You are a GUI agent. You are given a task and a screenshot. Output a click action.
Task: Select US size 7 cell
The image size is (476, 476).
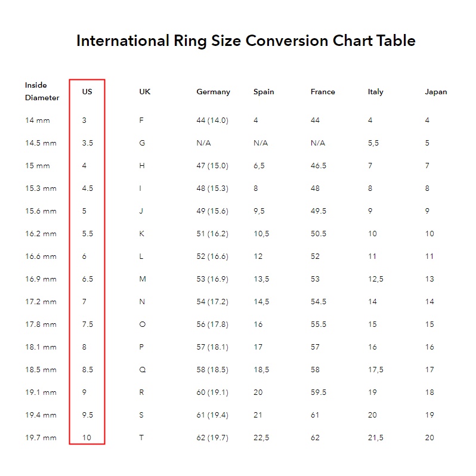(84, 302)
